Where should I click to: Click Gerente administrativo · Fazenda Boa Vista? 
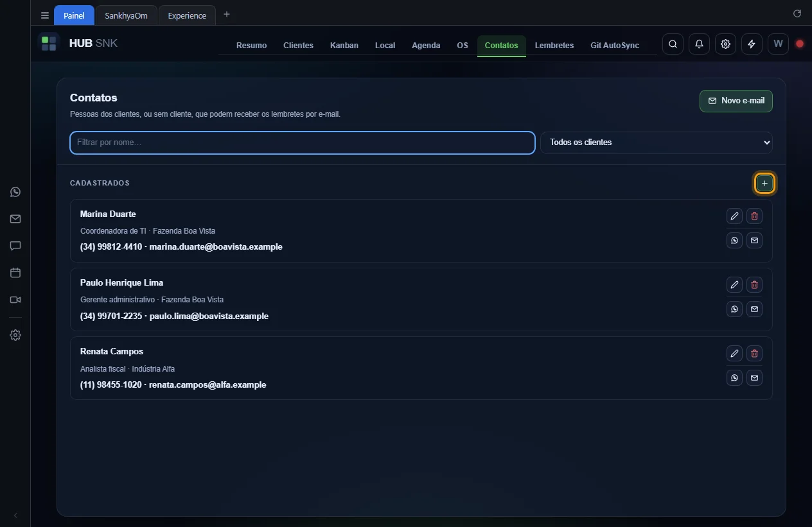pyautogui.click(x=152, y=300)
